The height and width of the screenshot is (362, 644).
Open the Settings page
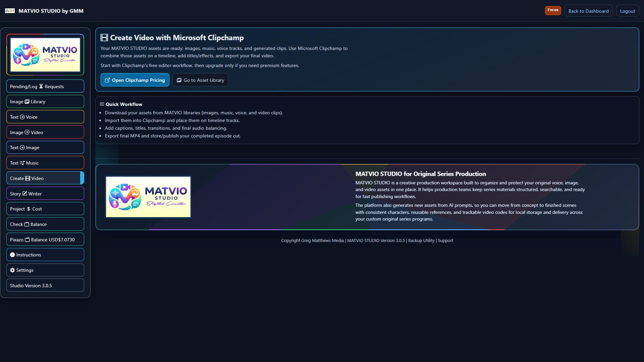tap(45, 270)
